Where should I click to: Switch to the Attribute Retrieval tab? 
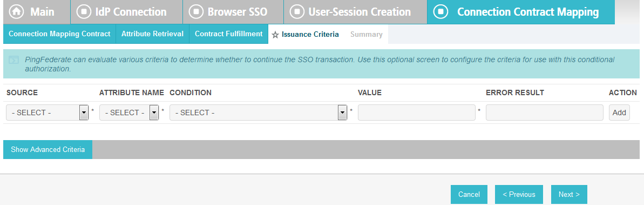click(152, 34)
